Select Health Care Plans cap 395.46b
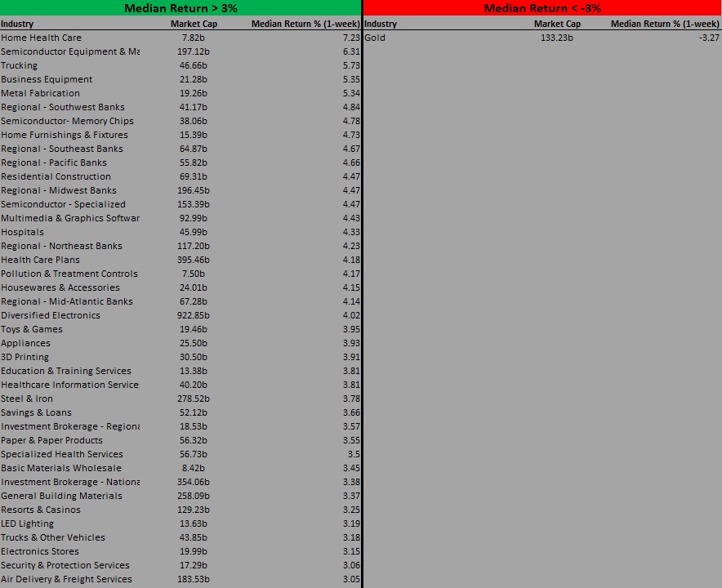This screenshot has width=722, height=588. click(194, 260)
